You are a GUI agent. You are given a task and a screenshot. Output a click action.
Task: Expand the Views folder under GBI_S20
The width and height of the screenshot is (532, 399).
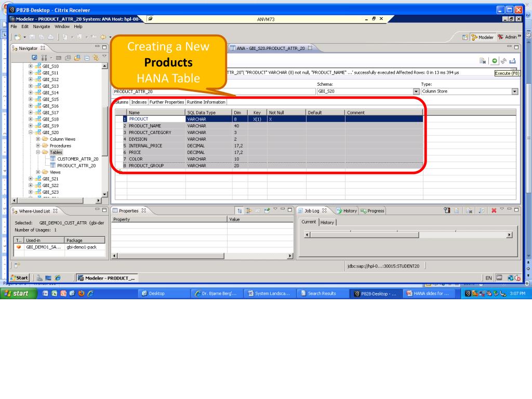(38, 172)
